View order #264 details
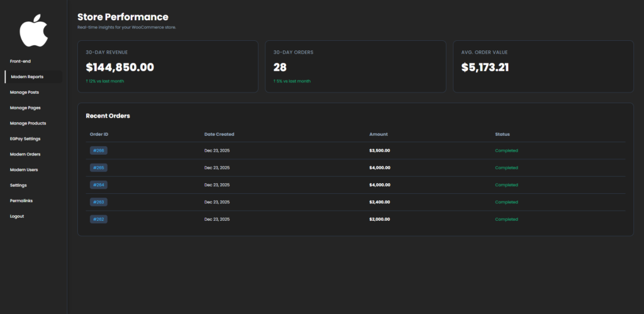Image resolution: width=644 pixels, height=314 pixels. [x=99, y=185]
